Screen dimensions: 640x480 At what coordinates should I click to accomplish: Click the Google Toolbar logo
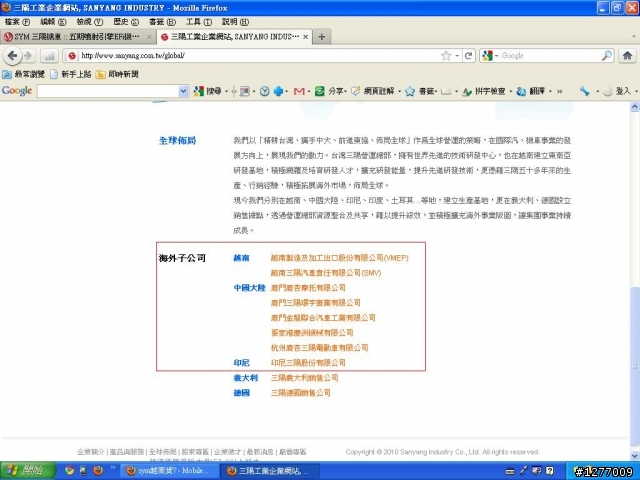[17, 91]
